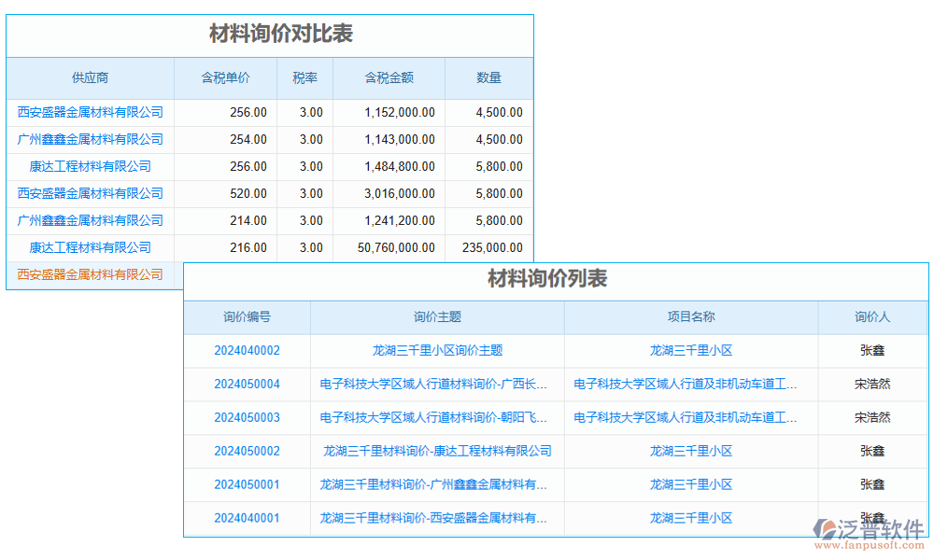Select supplier 广州鑫鑫金属材料有限公司
Image resolution: width=934 pixels, height=560 pixels.
[x=90, y=139]
